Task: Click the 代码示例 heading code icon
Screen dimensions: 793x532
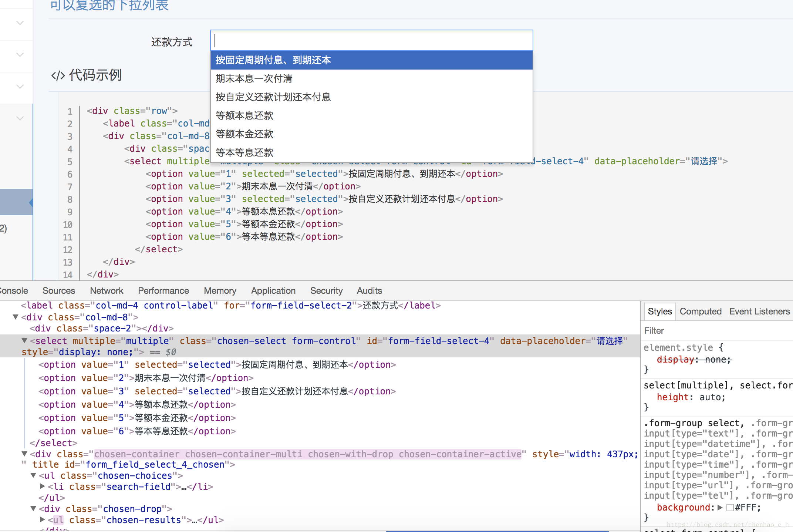Action: (x=58, y=75)
